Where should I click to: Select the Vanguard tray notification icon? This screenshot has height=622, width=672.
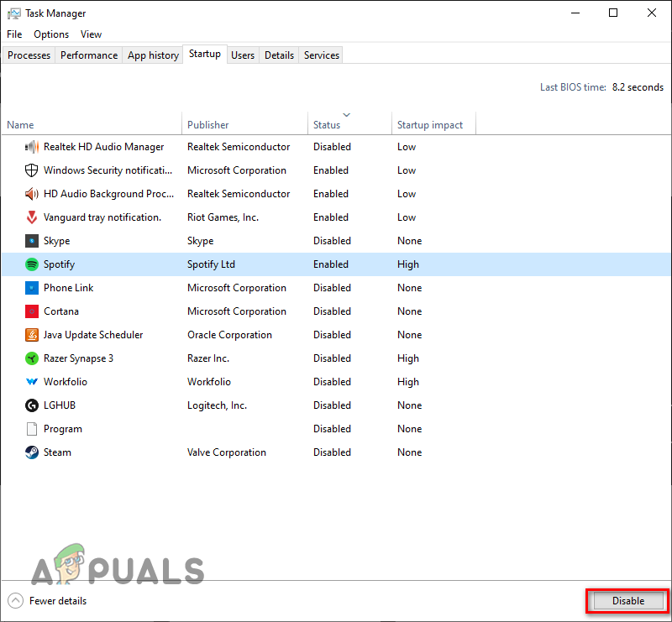pos(32,217)
